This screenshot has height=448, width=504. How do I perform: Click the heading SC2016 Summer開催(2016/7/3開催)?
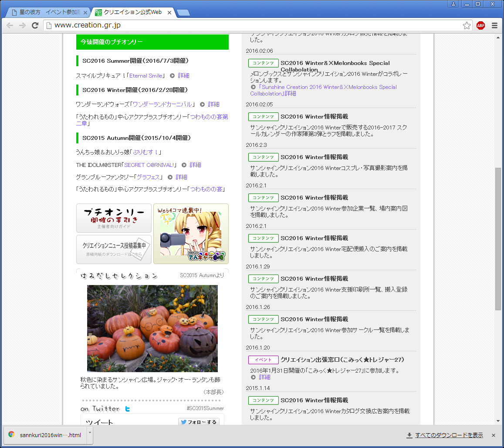135,61
